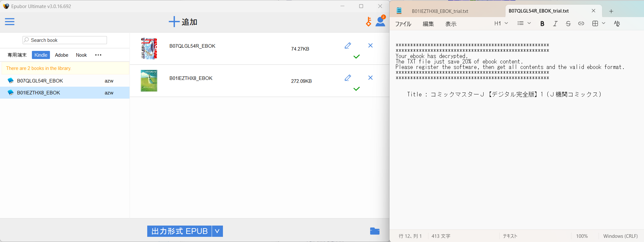The height and width of the screenshot is (242, 644).
Task: Expand the list style dropdown arrow in Notepad
Action: click(x=529, y=23)
